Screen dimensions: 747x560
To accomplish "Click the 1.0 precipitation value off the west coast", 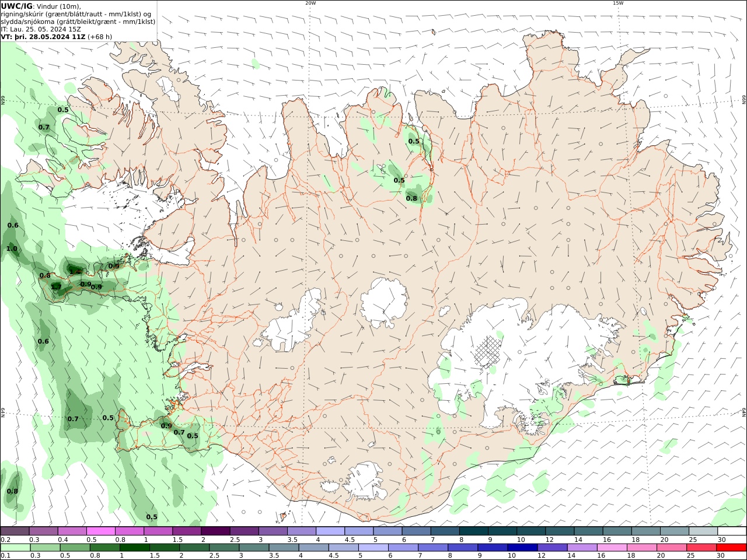I will 12,249.
